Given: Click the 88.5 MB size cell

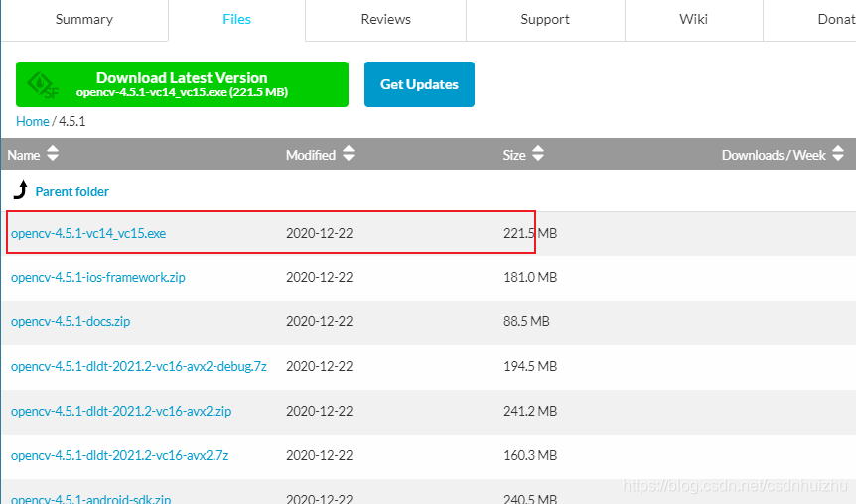Looking at the screenshot, I should pyautogui.click(x=526, y=321).
